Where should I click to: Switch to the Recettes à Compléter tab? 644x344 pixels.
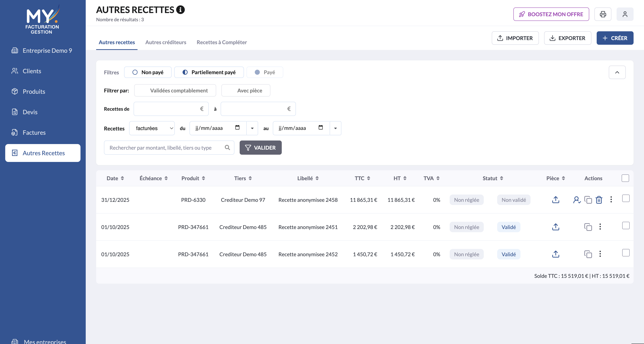[x=222, y=42]
